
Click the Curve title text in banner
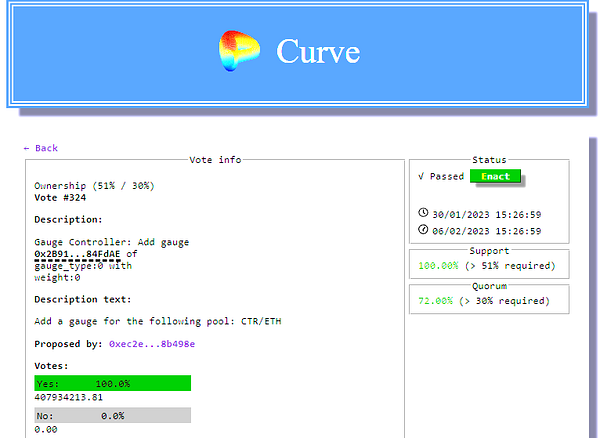point(318,52)
